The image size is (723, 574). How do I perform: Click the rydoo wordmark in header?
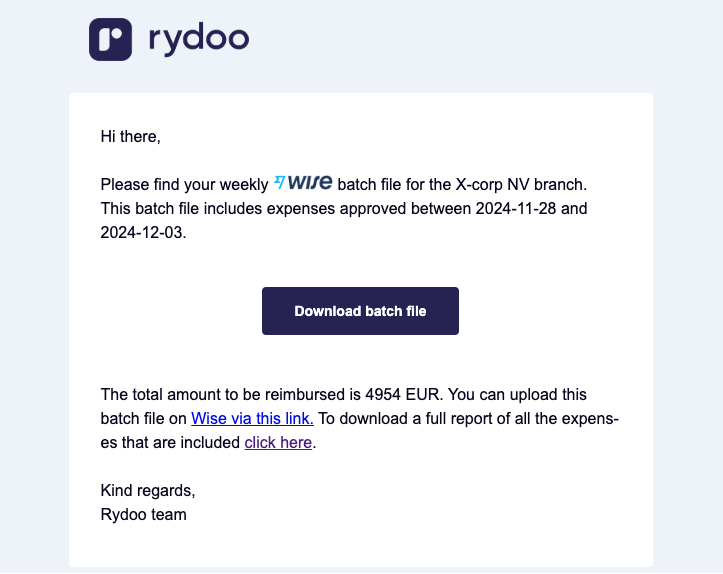tap(199, 41)
